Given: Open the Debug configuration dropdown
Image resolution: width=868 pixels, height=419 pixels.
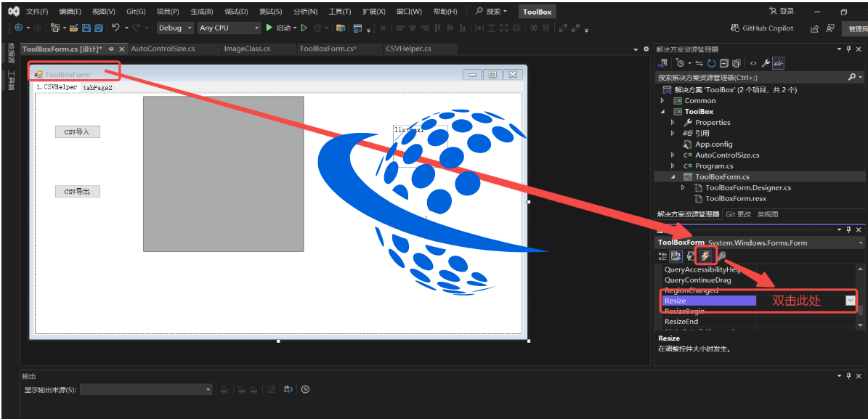Looking at the screenshot, I should tap(175, 28).
